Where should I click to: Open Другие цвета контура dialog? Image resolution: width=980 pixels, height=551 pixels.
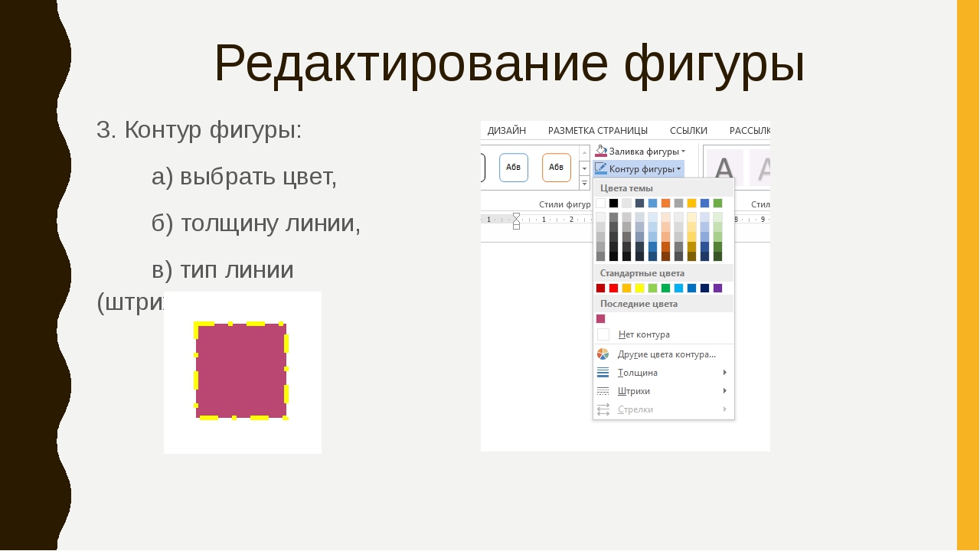click(x=664, y=354)
